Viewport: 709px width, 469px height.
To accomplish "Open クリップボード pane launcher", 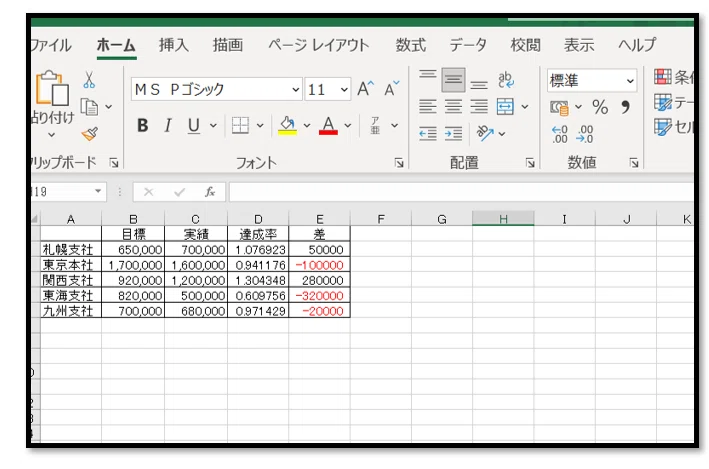I will [x=114, y=163].
